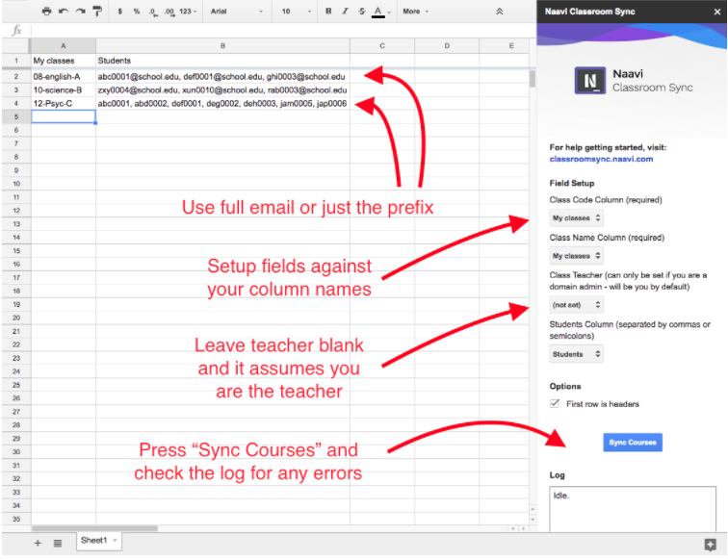The height and width of the screenshot is (560, 728).
Task: Open the all sheets list icon
Action: tap(58, 543)
